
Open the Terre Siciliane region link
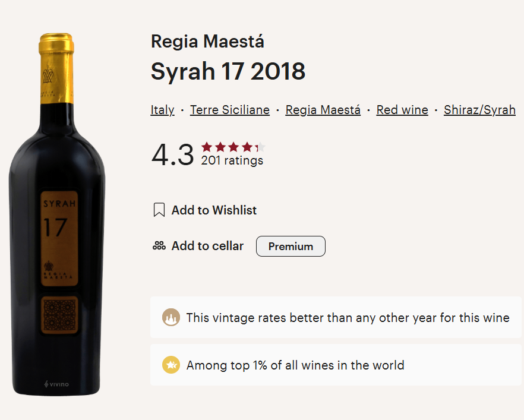pyautogui.click(x=230, y=109)
